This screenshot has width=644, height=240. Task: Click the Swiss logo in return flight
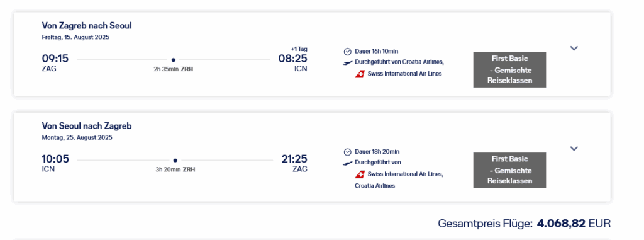pos(360,174)
